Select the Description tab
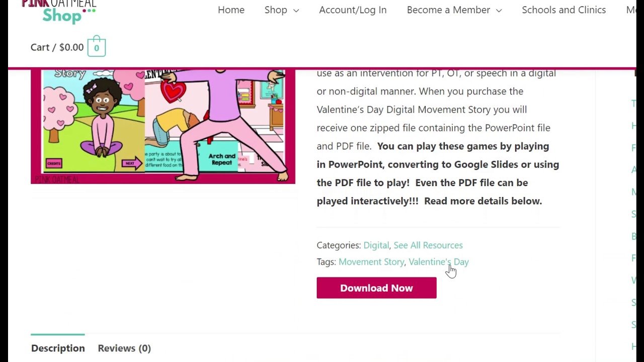Viewport: 644px width, 362px height. 58,348
